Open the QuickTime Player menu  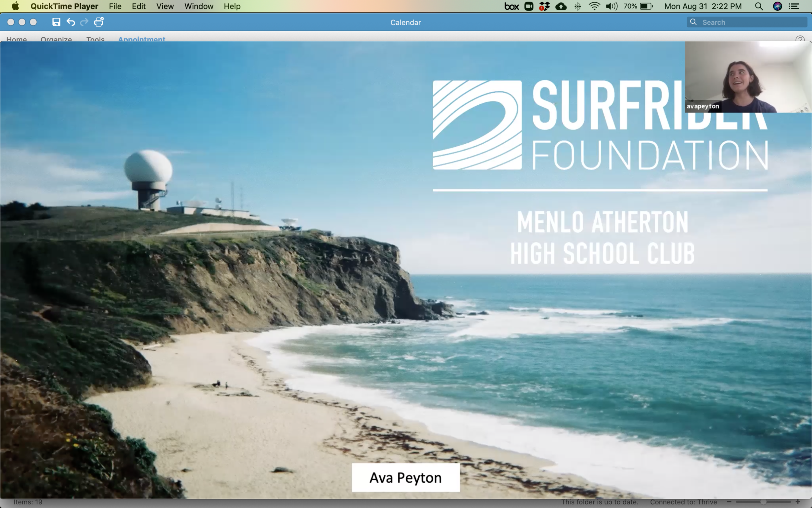[x=64, y=6]
